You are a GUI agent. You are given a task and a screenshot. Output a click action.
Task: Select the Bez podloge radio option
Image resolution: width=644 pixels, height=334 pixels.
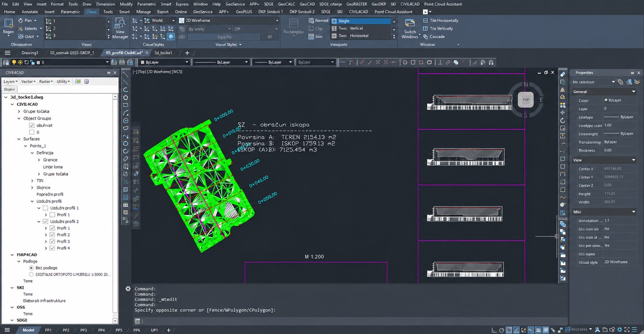point(31,268)
